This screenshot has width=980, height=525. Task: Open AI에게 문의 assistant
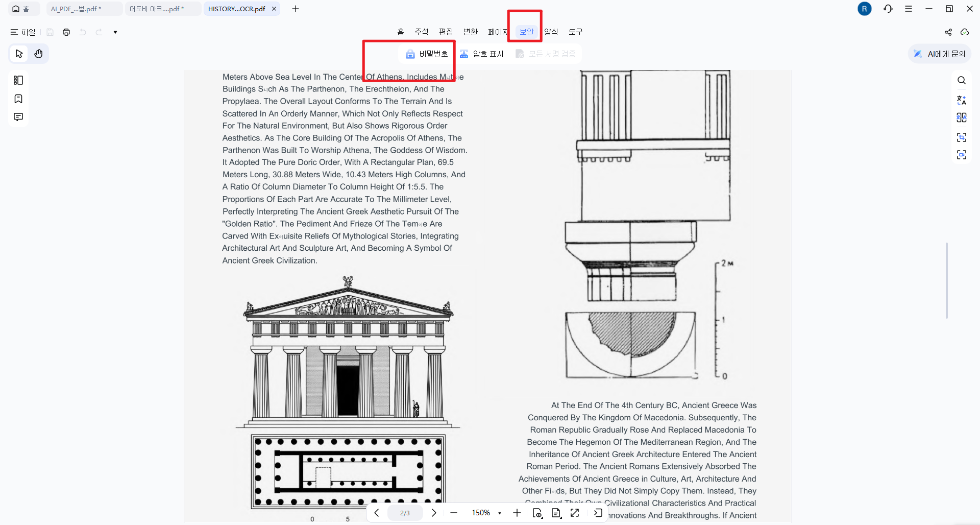click(940, 54)
